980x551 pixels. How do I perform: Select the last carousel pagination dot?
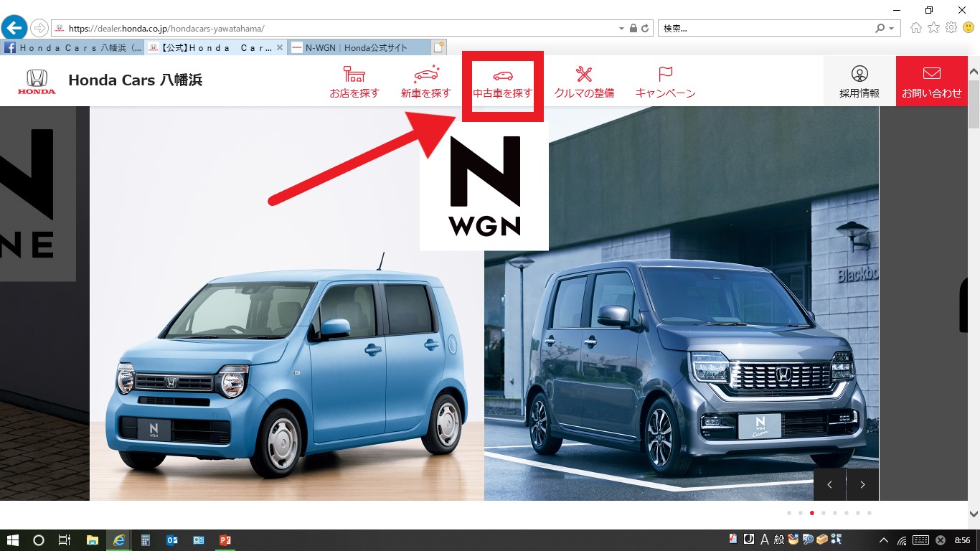[870, 513]
